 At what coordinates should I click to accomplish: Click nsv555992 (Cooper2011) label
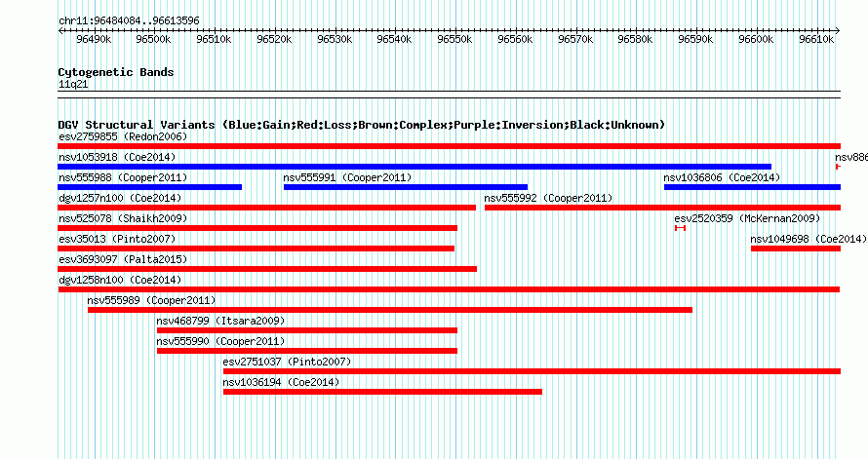[548, 198]
